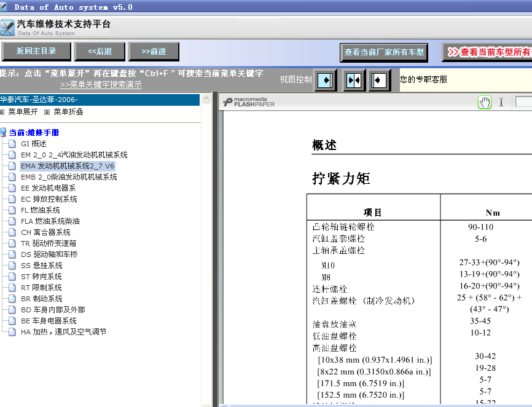532x407 pixels.
Task: Open DS 驱动轴和车桥 chapter
Action: coord(49,255)
